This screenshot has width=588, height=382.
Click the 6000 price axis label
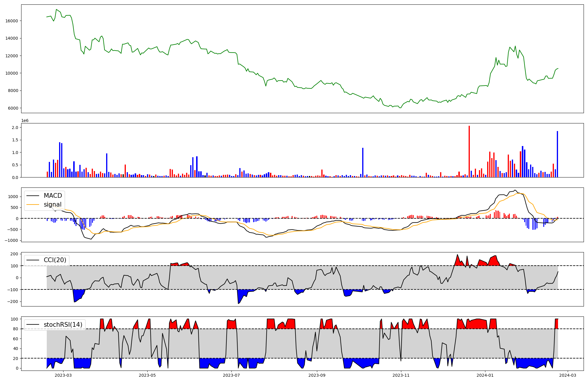click(x=13, y=108)
